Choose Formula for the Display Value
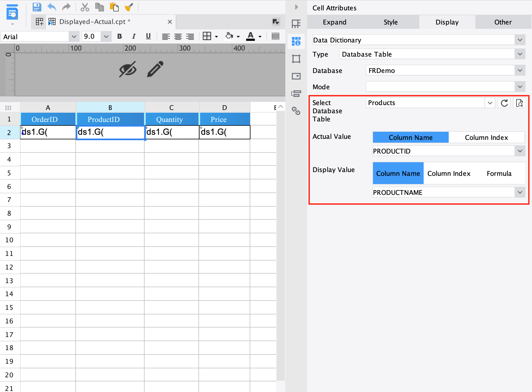532x392 pixels. 499,173
